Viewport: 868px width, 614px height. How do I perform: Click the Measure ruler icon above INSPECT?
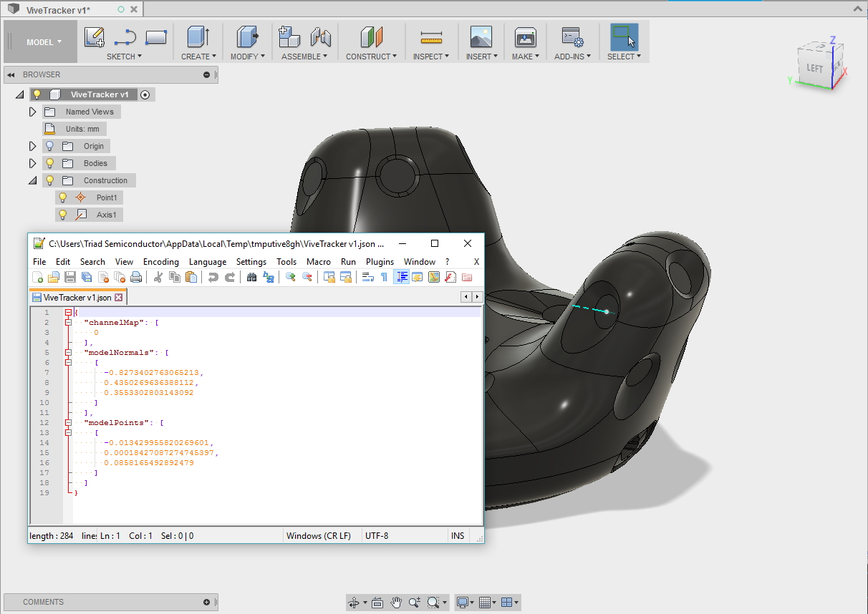[x=431, y=38]
